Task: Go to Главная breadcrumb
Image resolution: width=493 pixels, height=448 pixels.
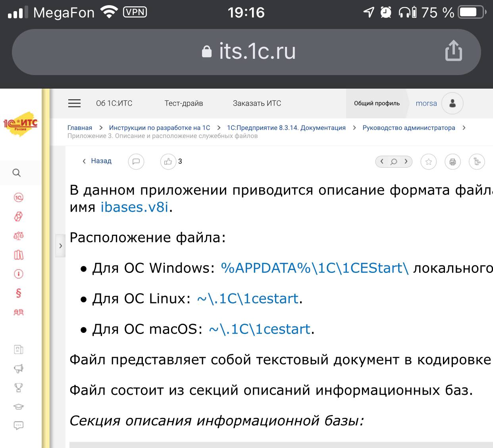Action: 79,127
